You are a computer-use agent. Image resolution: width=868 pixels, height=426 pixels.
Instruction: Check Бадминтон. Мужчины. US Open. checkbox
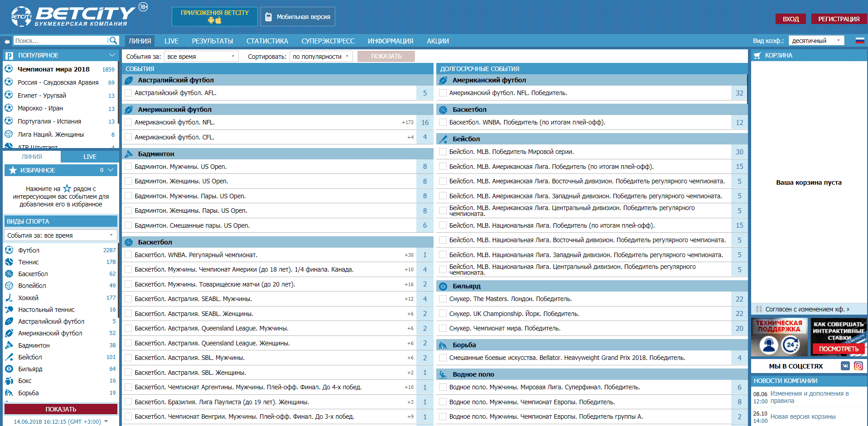point(128,166)
